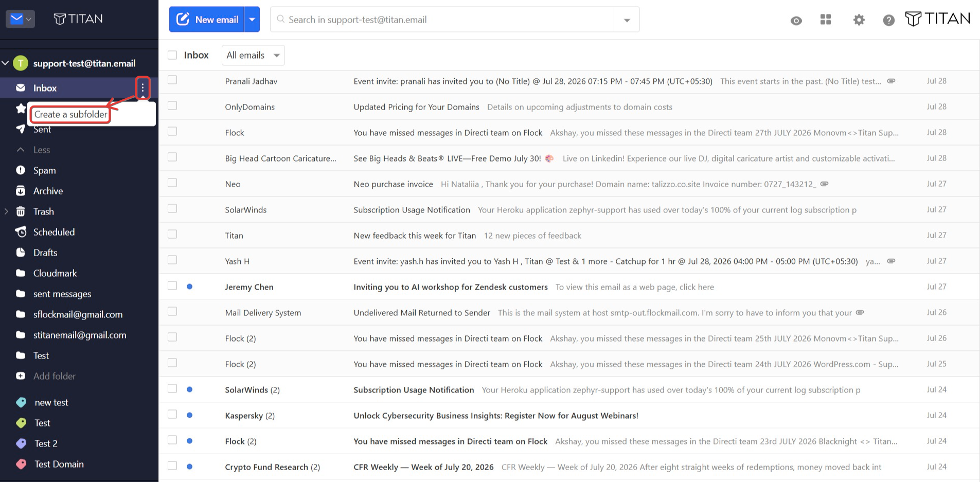Open the settings gear icon
The width and height of the screenshot is (980, 482).
[859, 20]
